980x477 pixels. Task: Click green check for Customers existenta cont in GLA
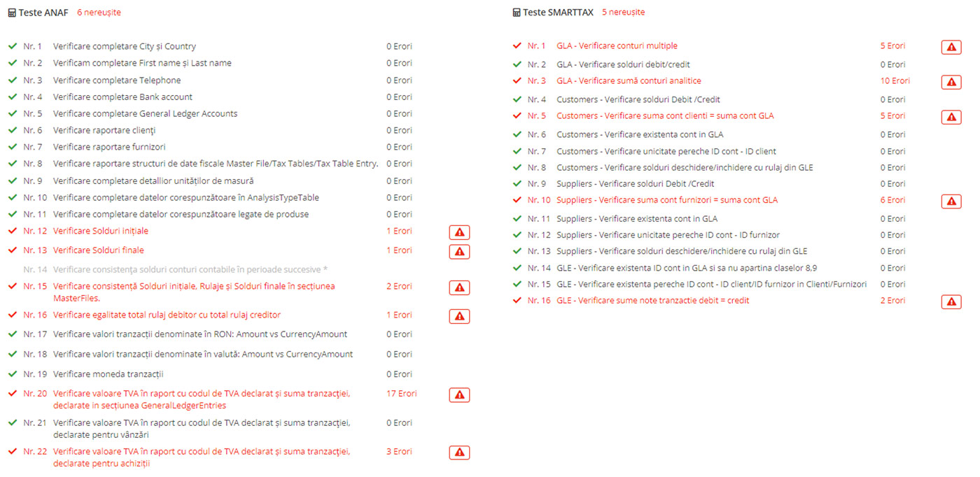[x=517, y=134]
